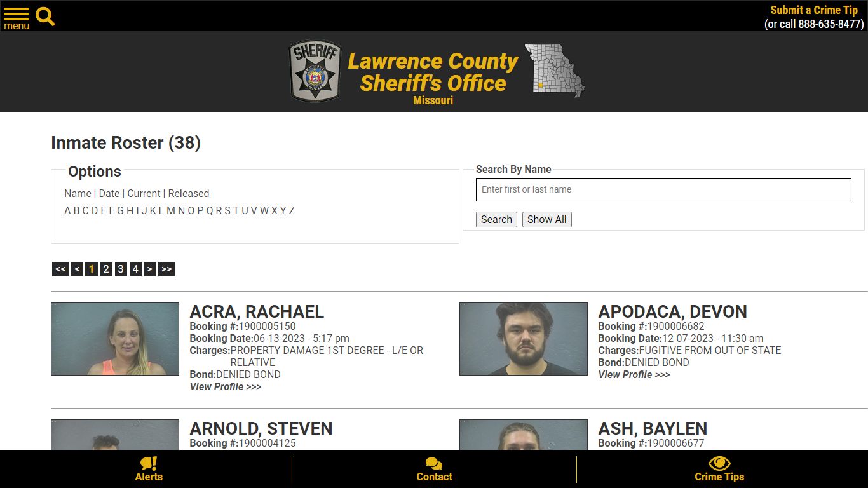Image resolution: width=868 pixels, height=488 pixels.
Task: Filter by letter E
Action: pyautogui.click(x=104, y=210)
